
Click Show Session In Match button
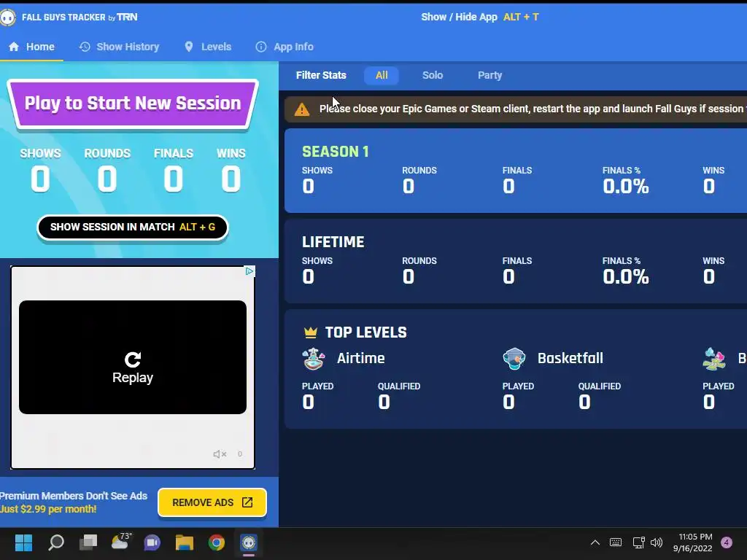click(x=133, y=227)
